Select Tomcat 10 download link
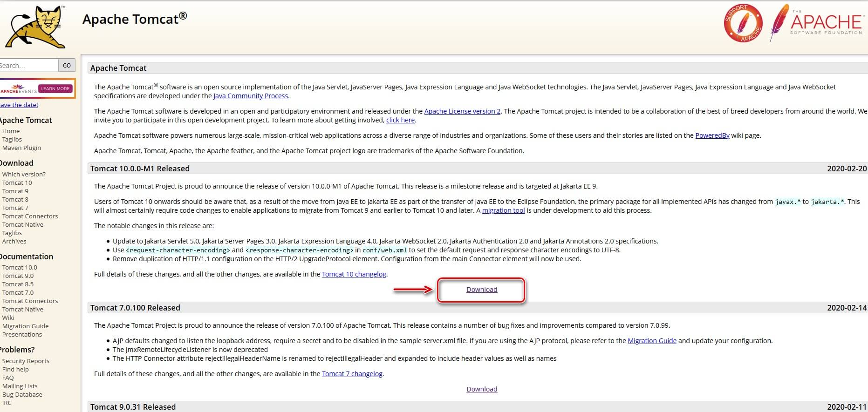868x412 pixels. click(17, 182)
